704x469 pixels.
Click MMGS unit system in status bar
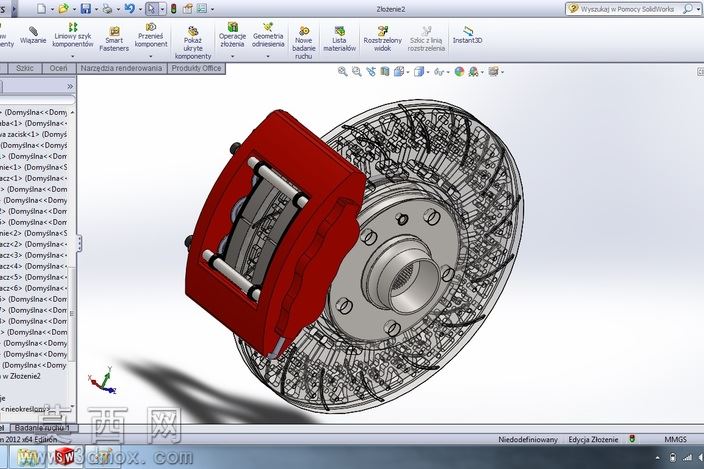[675, 439]
